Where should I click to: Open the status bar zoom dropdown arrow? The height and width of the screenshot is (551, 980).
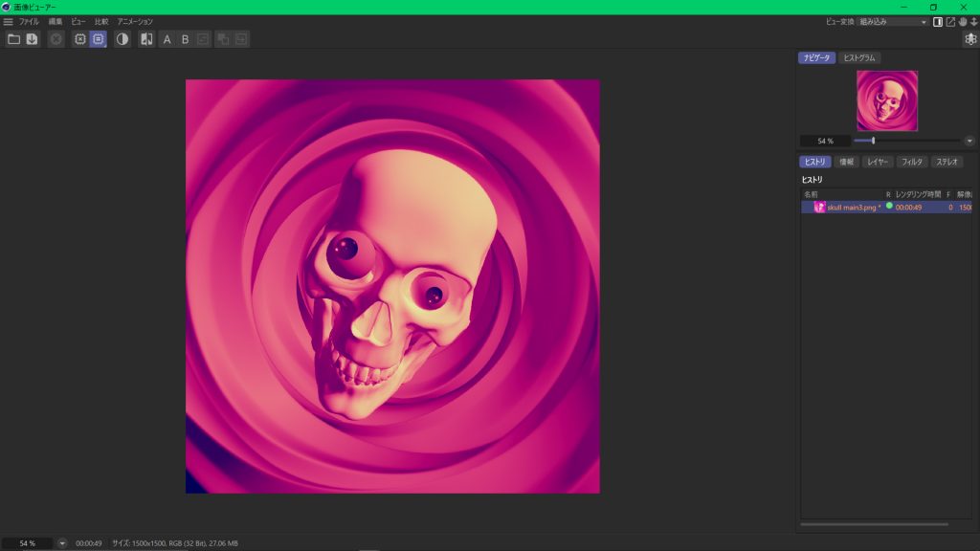(x=62, y=543)
